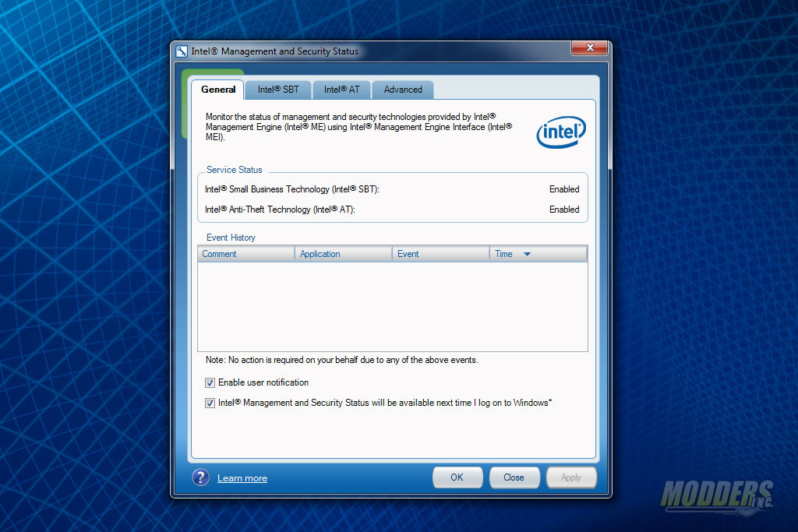Click the blue help question mark icon
Screen dimensions: 798x532
(x=200, y=477)
